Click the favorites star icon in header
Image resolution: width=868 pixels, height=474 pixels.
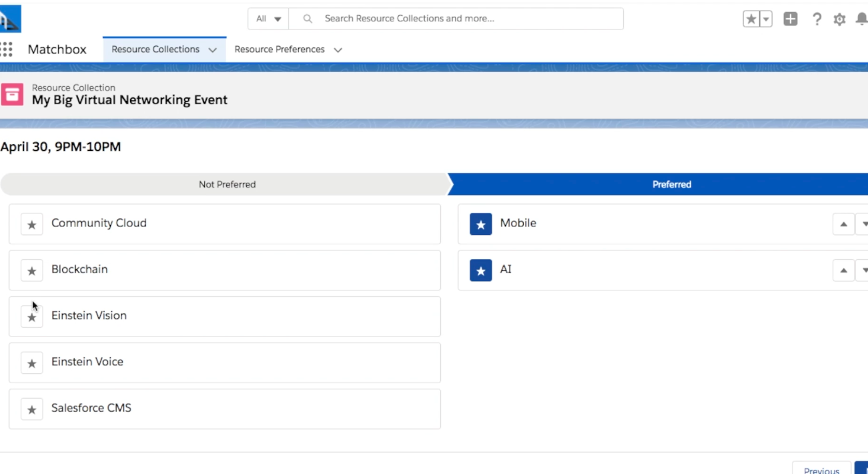pyautogui.click(x=751, y=19)
